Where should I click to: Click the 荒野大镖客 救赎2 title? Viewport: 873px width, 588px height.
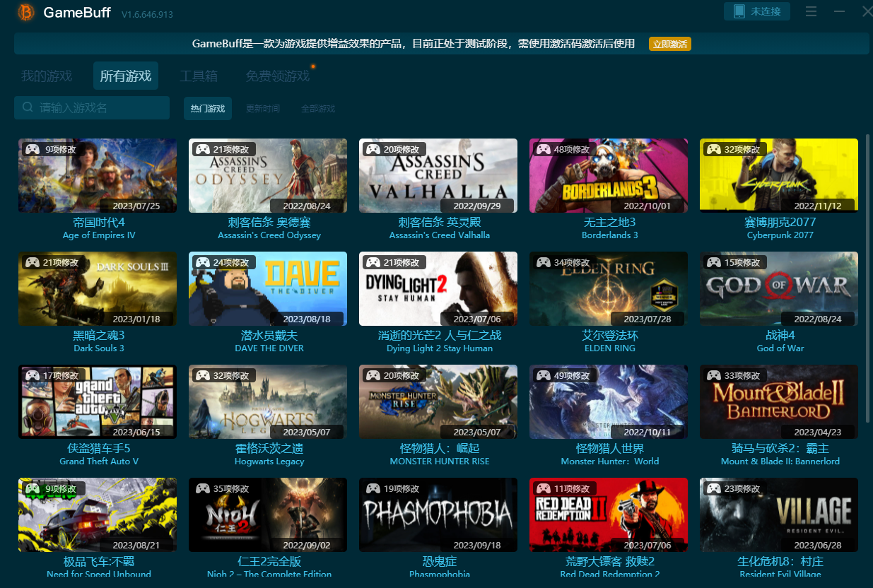point(610,561)
